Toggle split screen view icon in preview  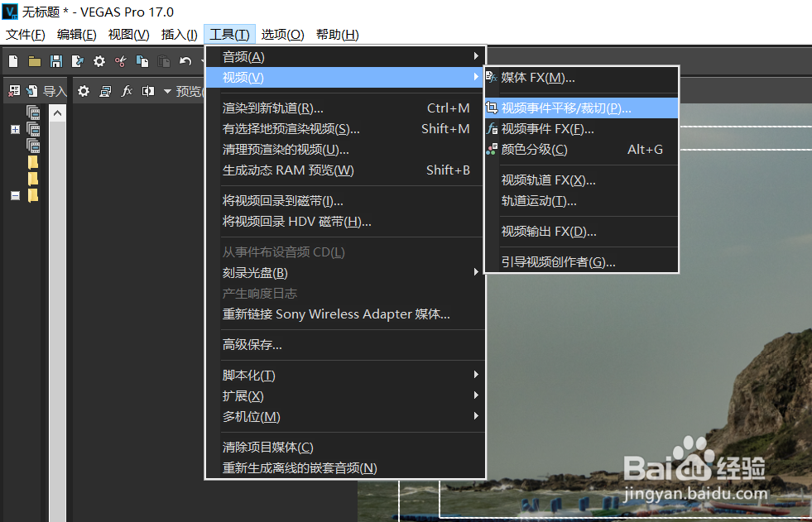[148, 92]
